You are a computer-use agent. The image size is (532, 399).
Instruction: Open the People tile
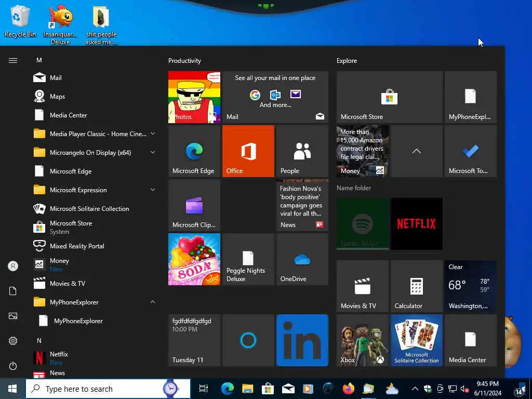tap(302, 151)
